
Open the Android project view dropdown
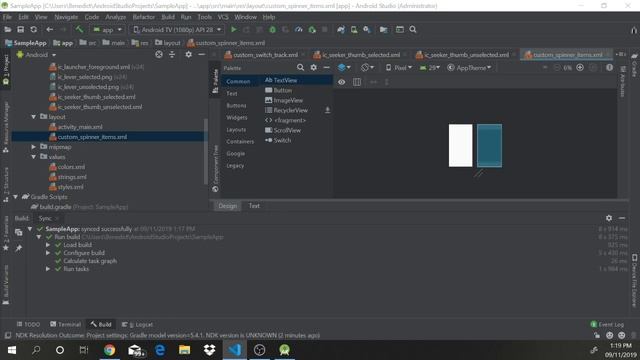click(36, 55)
